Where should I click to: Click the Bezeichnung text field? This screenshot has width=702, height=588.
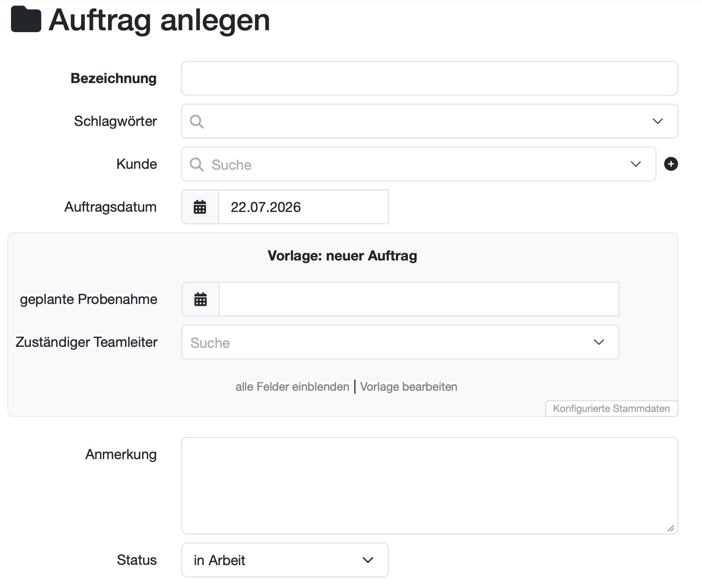[429, 78]
